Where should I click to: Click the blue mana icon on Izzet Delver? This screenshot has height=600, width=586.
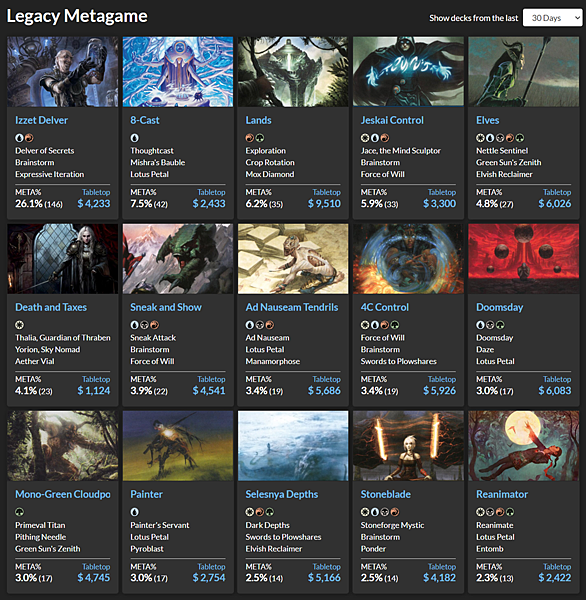(x=20, y=138)
